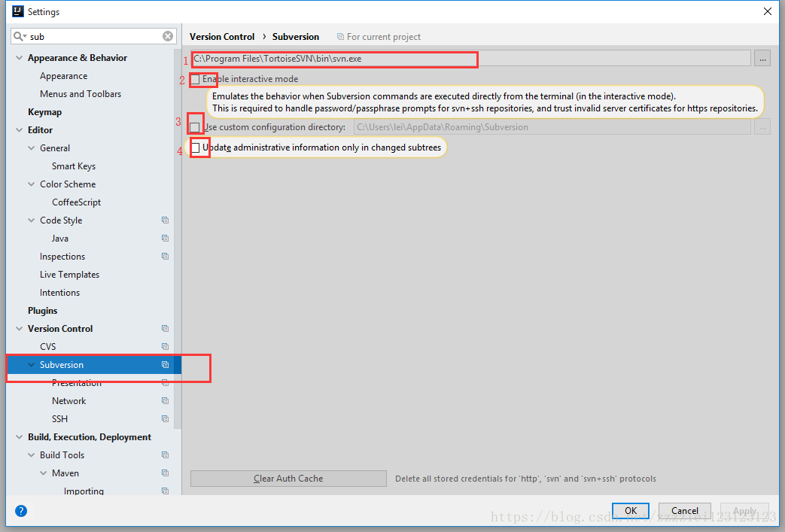Click the svn.exe executable path field
The width and height of the screenshot is (785, 532).
click(x=470, y=59)
